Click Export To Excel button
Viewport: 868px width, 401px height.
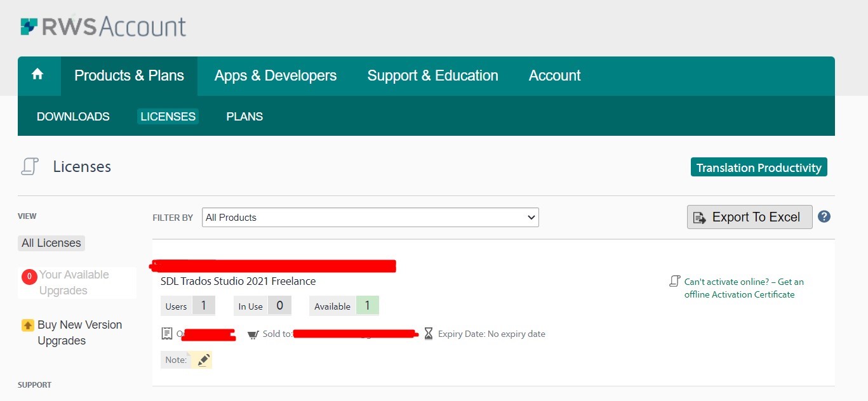coord(750,217)
